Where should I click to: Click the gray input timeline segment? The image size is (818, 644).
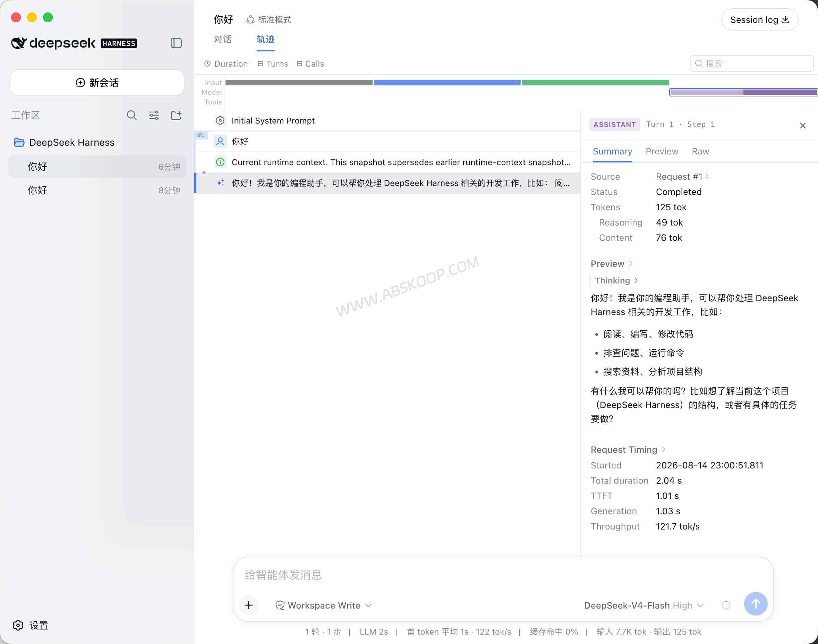click(x=299, y=83)
